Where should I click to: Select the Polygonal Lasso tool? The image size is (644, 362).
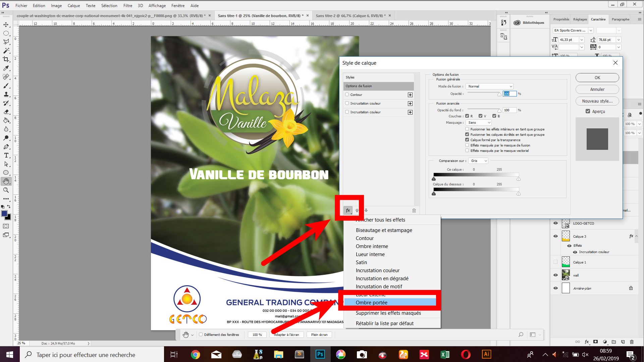6,42
